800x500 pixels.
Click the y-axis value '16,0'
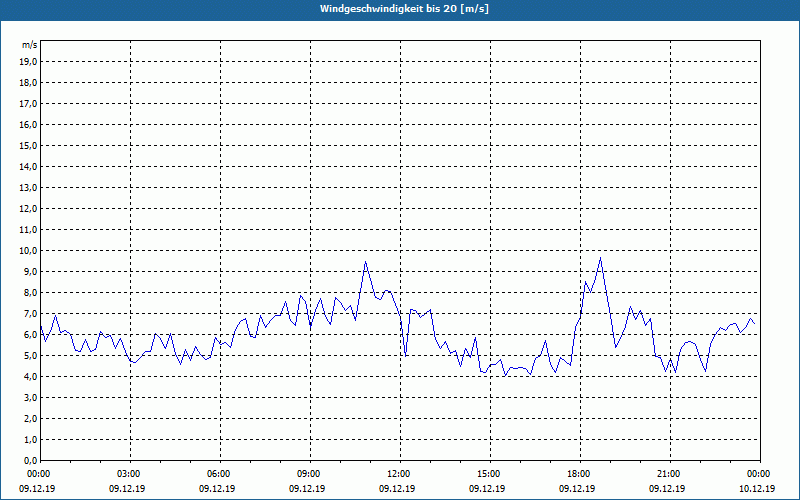[x=28, y=124]
